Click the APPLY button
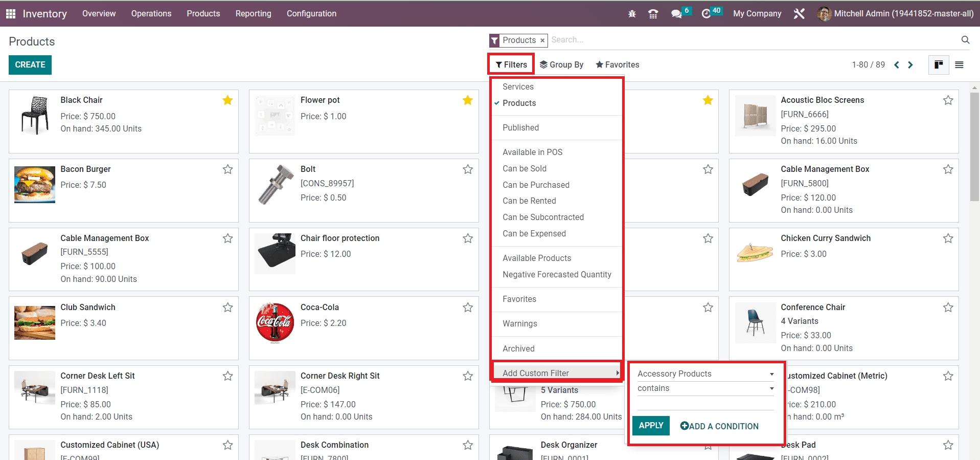This screenshot has height=460, width=980. 651,426
